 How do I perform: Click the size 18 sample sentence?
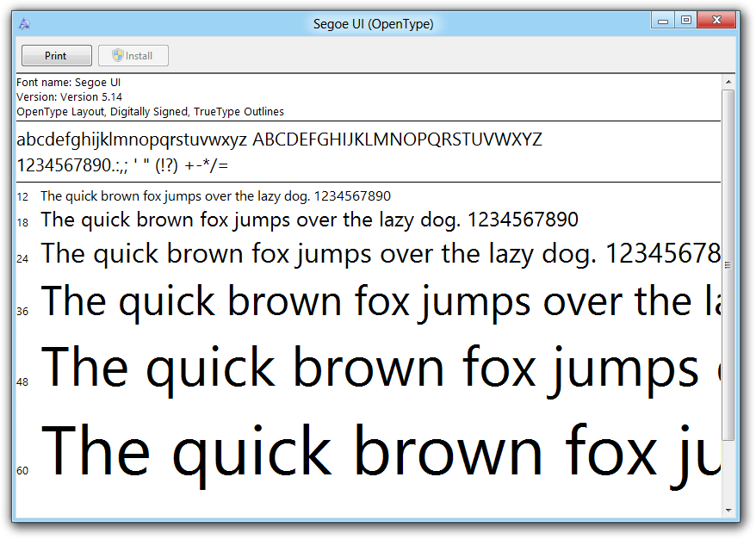click(x=309, y=220)
